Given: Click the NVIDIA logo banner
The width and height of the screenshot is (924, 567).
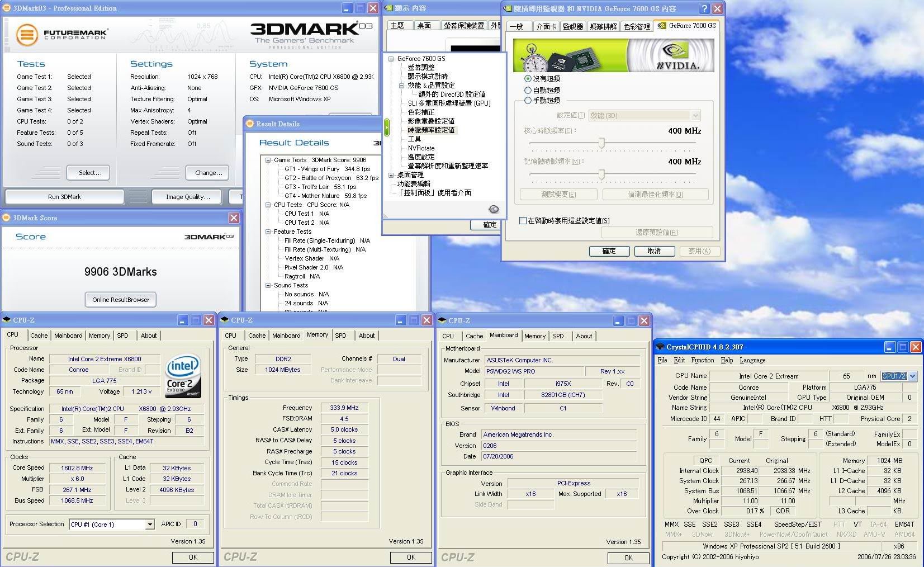Looking at the screenshot, I should 614,55.
